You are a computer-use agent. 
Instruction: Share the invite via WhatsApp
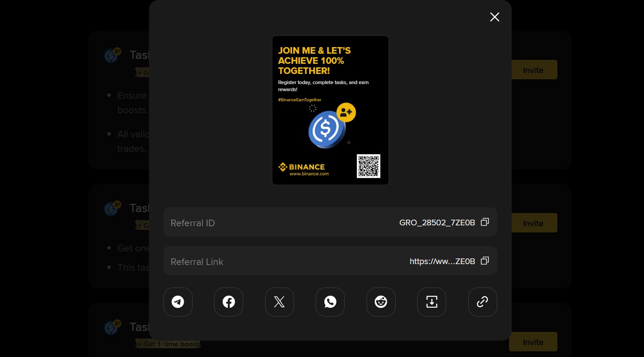point(330,302)
